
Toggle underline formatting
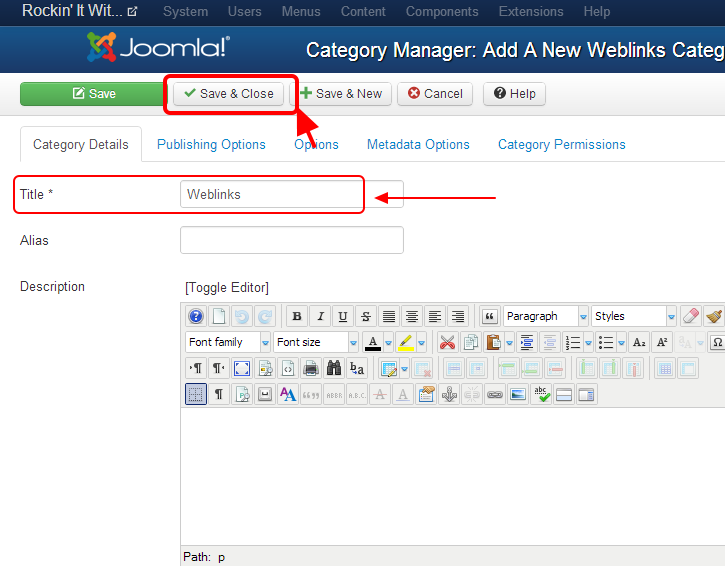(x=343, y=316)
